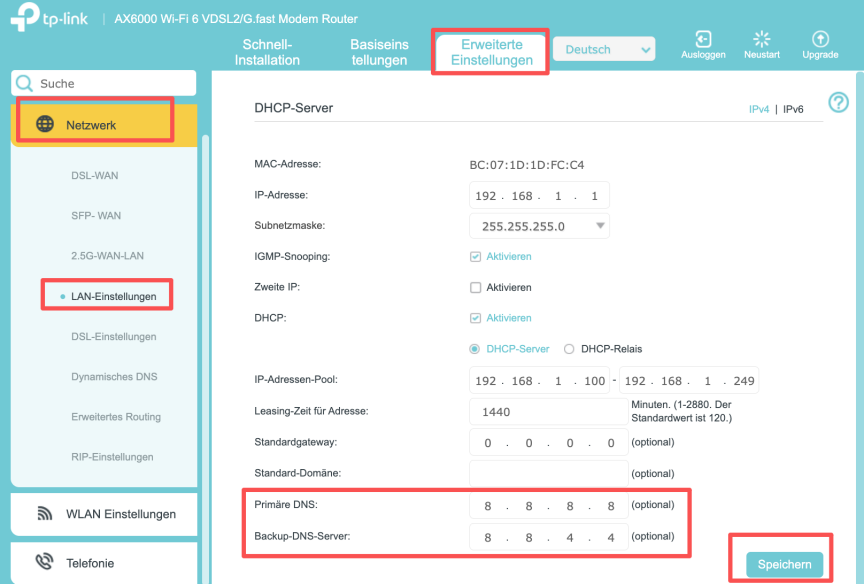This screenshot has width=864, height=584.
Task: Toggle IGMP-Snooping Aktivieren checkbox
Action: [475, 257]
